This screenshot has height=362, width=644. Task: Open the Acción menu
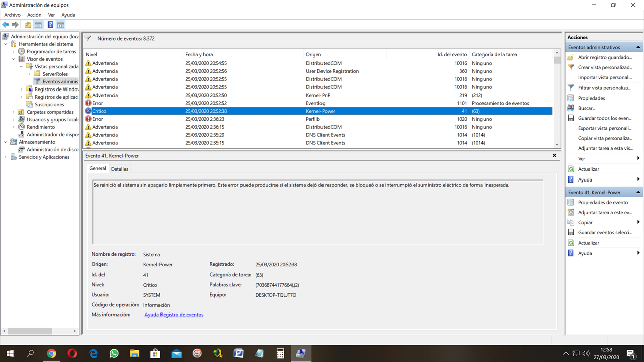point(34,15)
